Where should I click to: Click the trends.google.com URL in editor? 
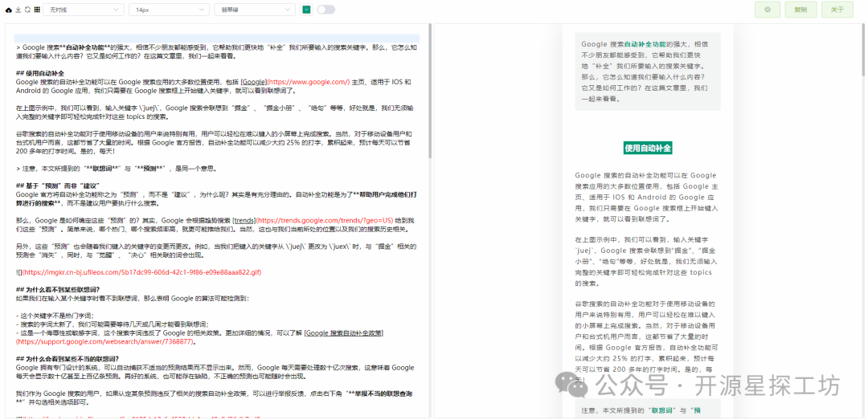[x=323, y=220]
